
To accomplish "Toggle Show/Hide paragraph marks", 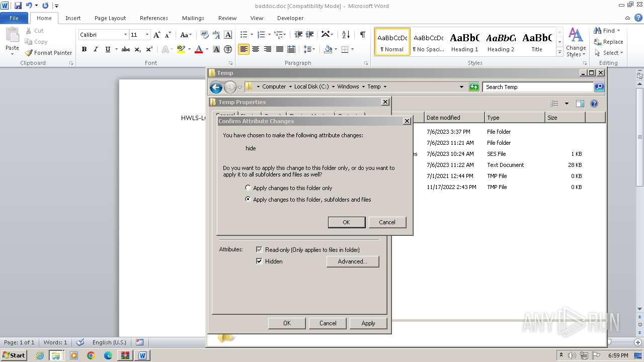I will (x=362, y=35).
